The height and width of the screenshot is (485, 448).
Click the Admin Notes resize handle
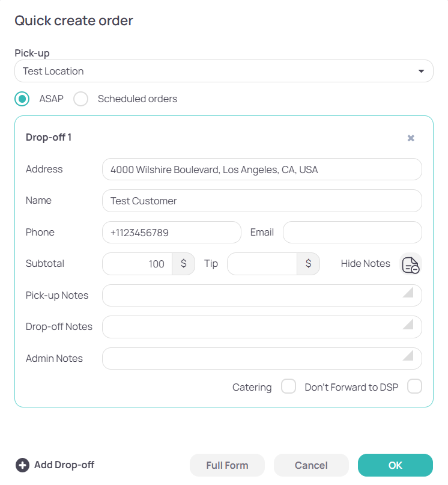[x=409, y=356]
